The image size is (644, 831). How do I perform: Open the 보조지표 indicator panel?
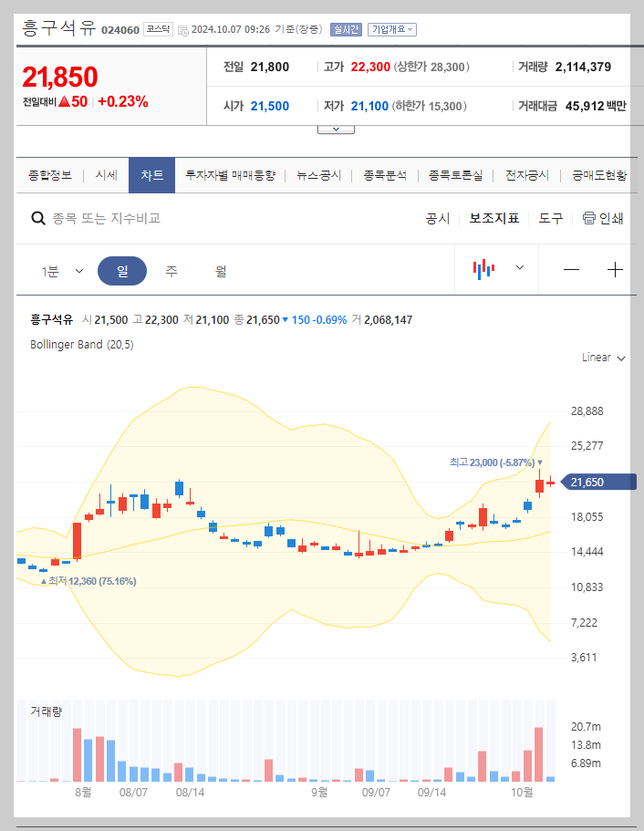point(493,218)
